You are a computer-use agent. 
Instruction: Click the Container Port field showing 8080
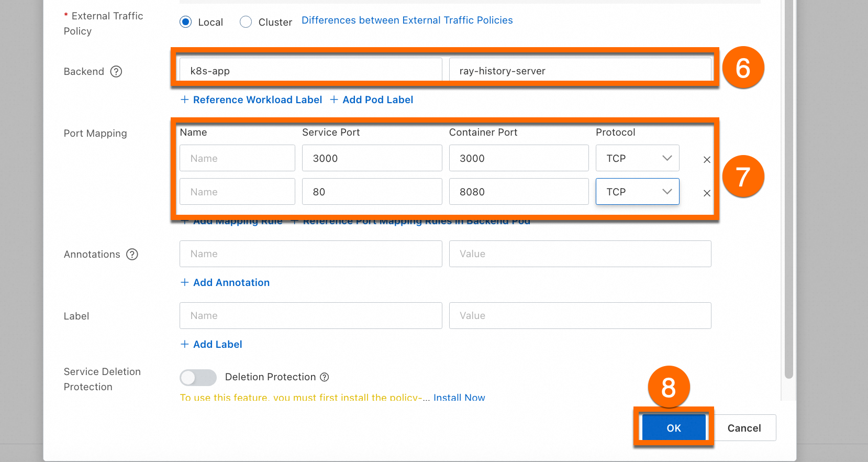click(519, 191)
